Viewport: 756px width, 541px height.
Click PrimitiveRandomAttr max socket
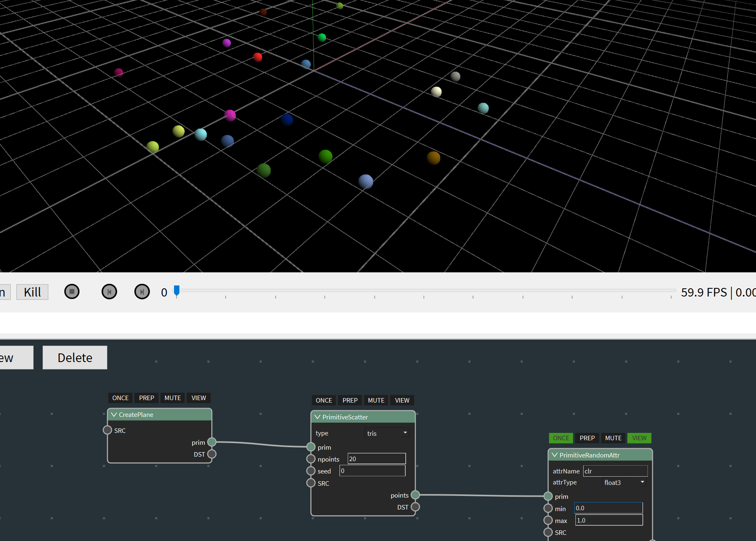(548, 520)
